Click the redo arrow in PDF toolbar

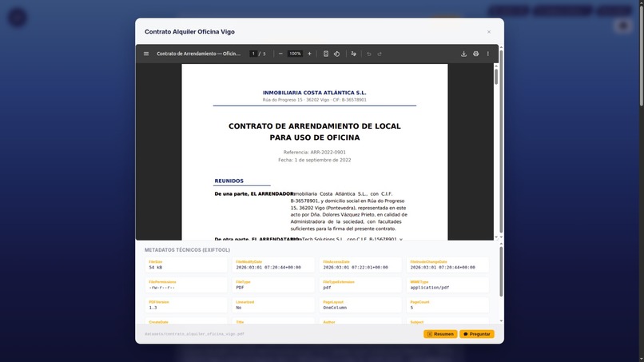click(x=380, y=54)
